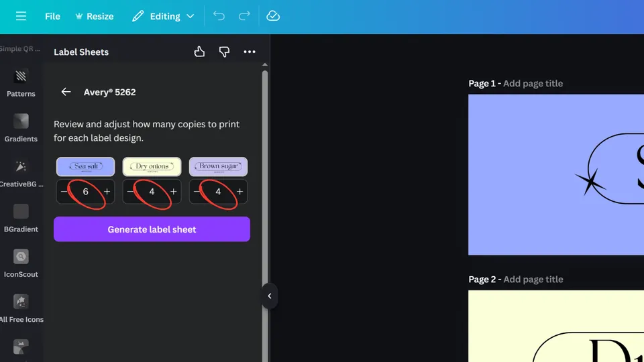
Task: Select the Brown sugar label thumbnail
Action: pyautogui.click(x=218, y=167)
